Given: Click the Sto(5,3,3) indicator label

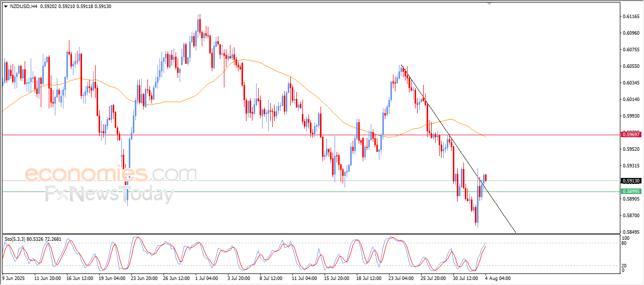Looking at the screenshot, I should click(14, 239).
